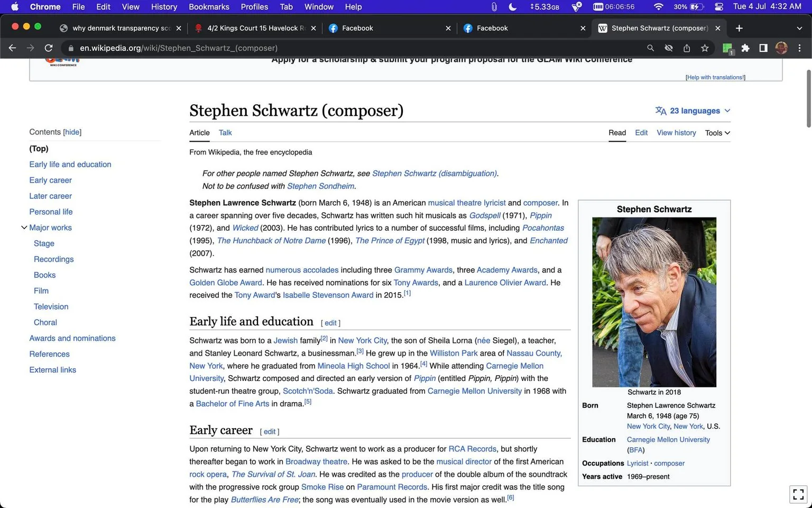Open the Chrome profile avatar

(781, 48)
